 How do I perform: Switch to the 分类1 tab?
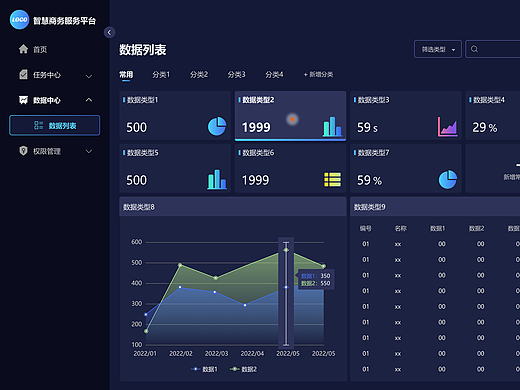(161, 74)
